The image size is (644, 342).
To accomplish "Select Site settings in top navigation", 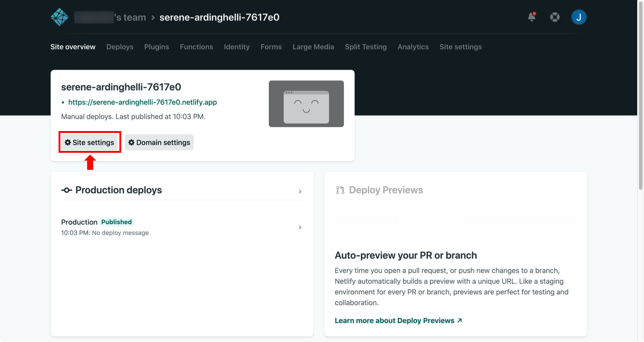I will (461, 47).
